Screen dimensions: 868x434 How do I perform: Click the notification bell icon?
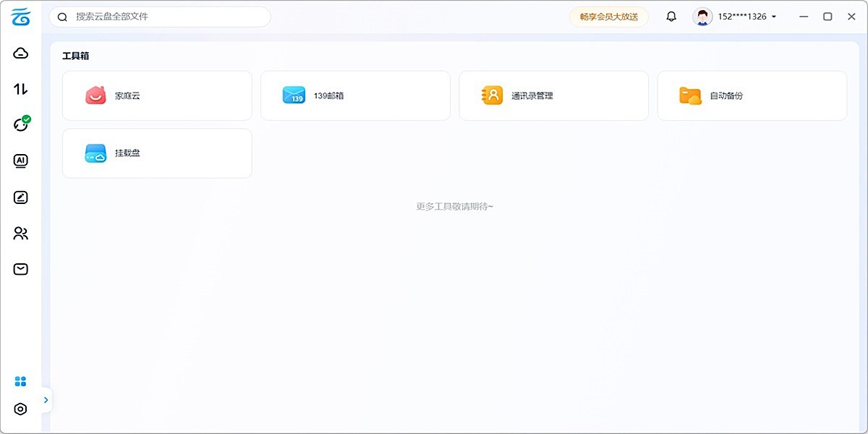click(671, 15)
